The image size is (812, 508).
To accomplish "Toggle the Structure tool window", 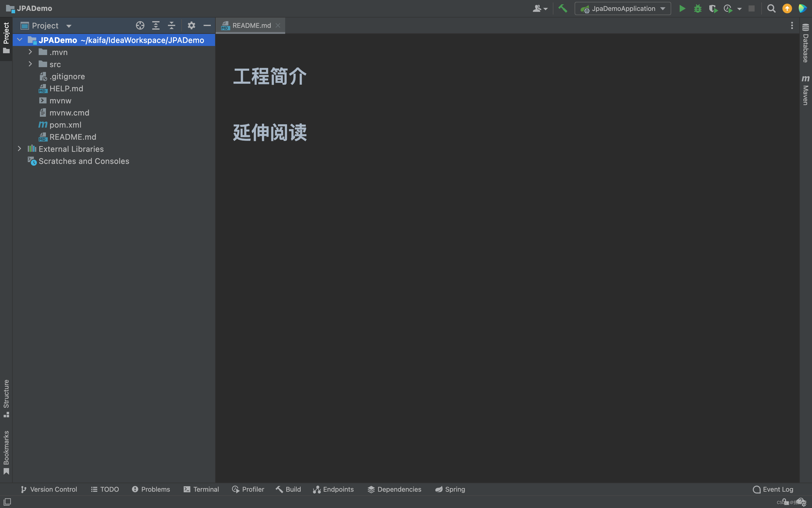I will [6, 399].
